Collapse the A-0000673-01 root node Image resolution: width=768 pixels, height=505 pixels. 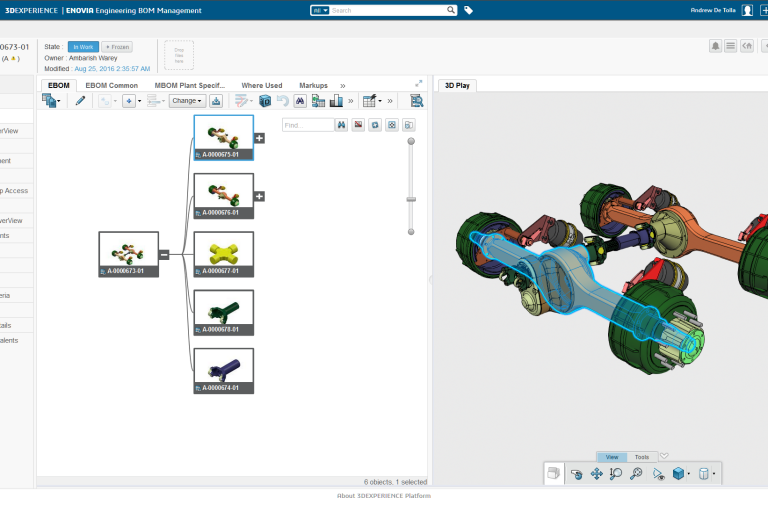click(x=164, y=254)
